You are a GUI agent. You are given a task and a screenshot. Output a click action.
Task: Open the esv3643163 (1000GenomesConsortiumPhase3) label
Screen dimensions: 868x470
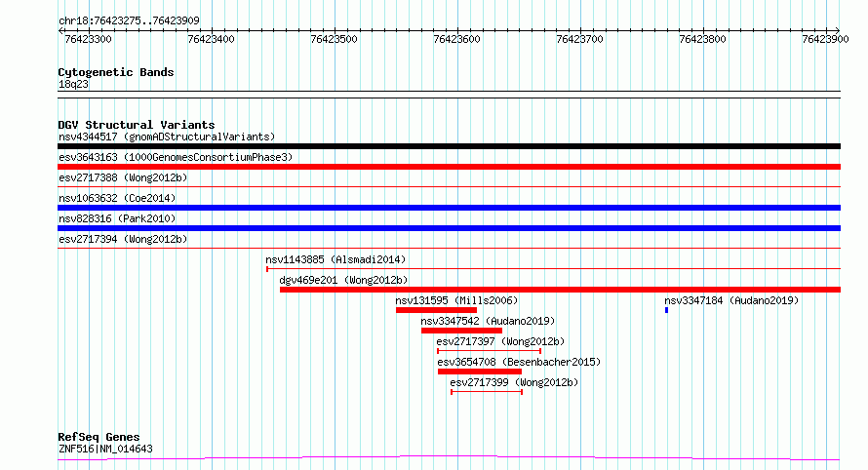tap(176, 157)
